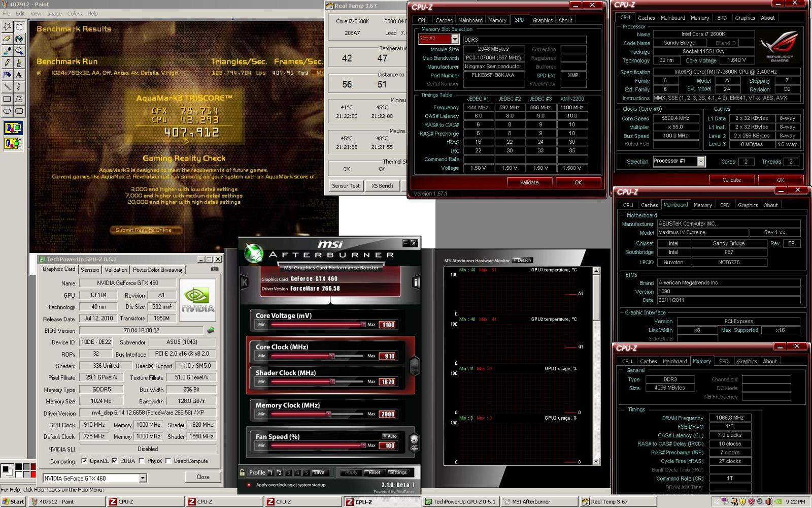Select Afterburner profile slot 1
The width and height of the screenshot is (812, 508).
click(x=270, y=472)
